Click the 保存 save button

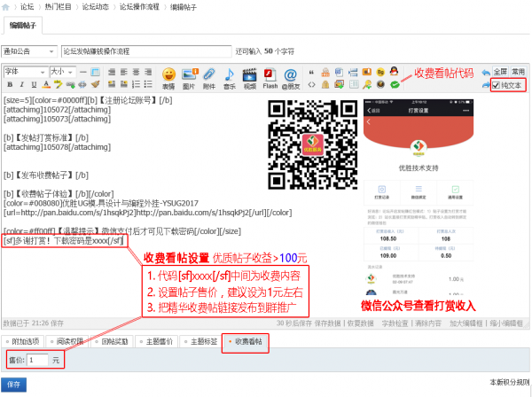pos(14,385)
